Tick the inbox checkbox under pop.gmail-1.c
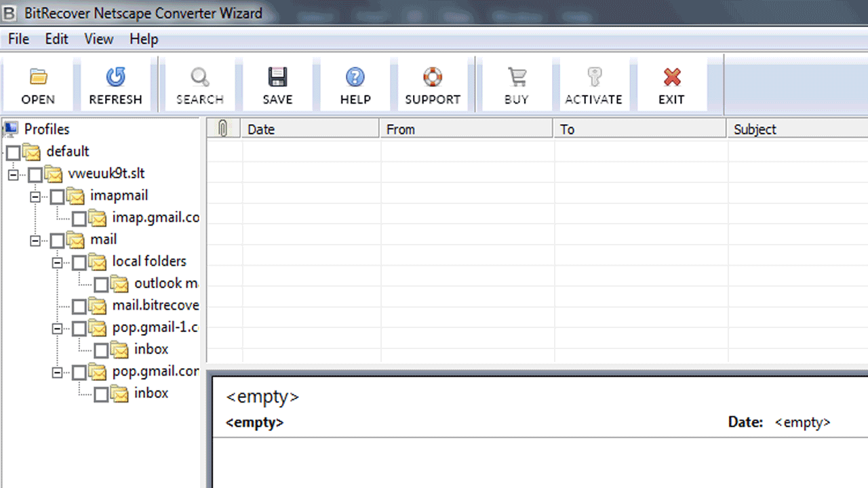The width and height of the screenshot is (868, 488). pos(101,350)
